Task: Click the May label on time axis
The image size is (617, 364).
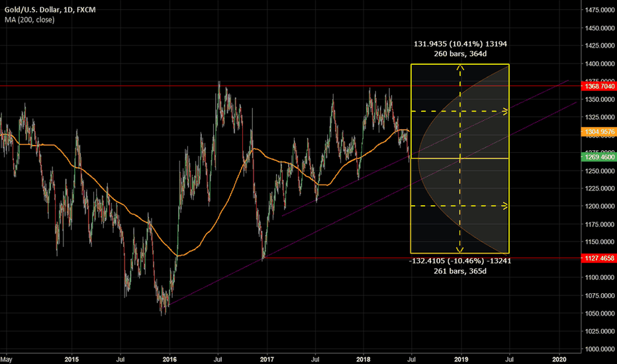Action: pos(7,359)
